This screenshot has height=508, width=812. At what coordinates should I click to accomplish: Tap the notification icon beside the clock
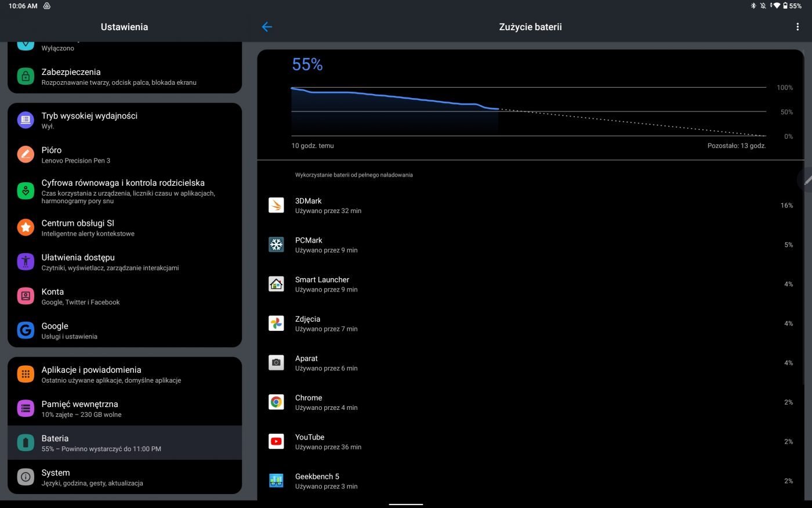(47, 6)
